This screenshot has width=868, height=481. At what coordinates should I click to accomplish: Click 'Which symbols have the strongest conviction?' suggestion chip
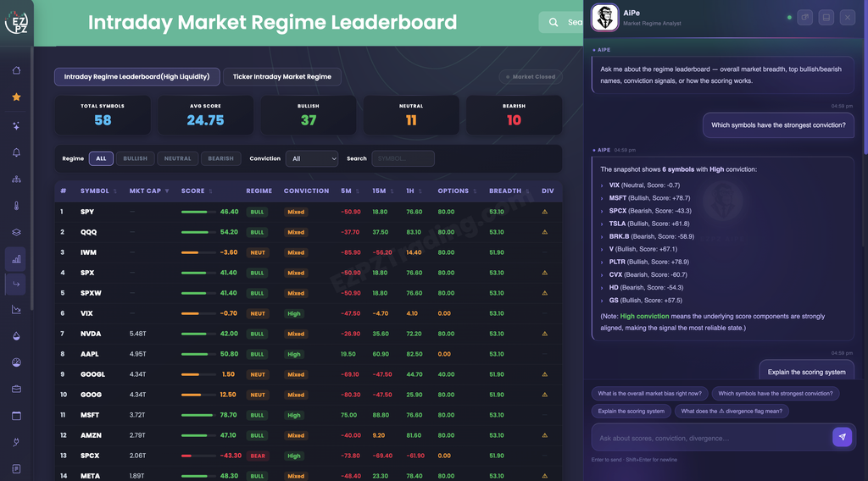[x=775, y=394]
